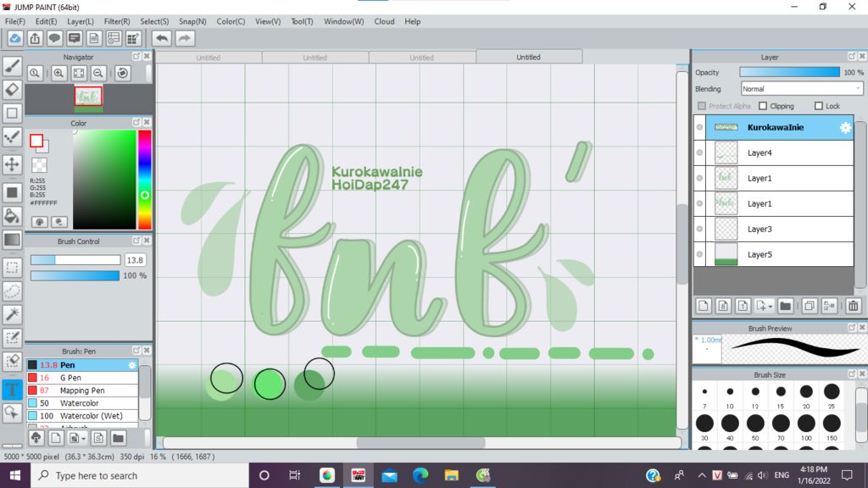This screenshot has width=868, height=488.
Task: Delete layer using trash icon
Action: pyautogui.click(x=853, y=305)
